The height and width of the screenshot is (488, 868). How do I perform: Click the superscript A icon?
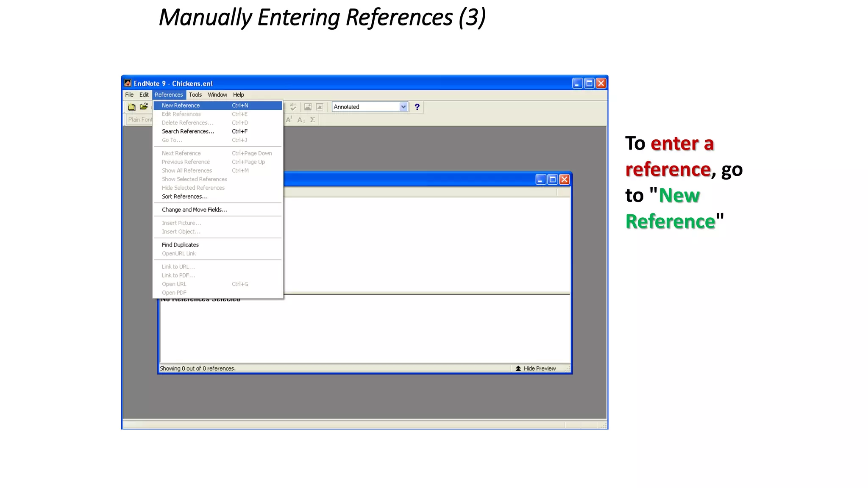(289, 119)
